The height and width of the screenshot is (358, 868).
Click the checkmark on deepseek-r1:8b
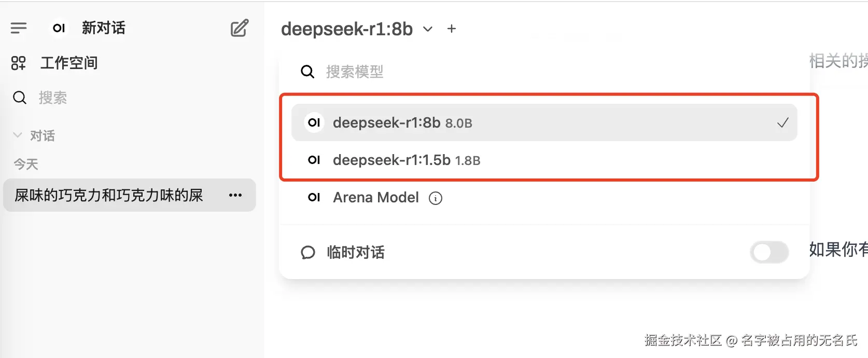point(782,123)
